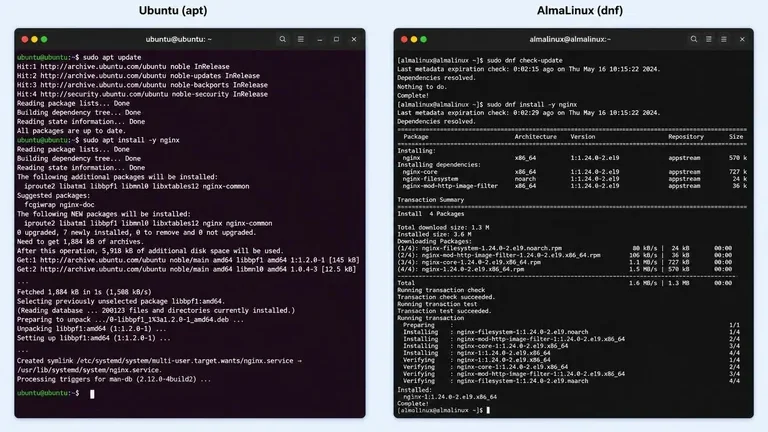Viewport: 768px width, 432px height.
Task: Click the 'Architecture' column header
Action: click(535, 137)
